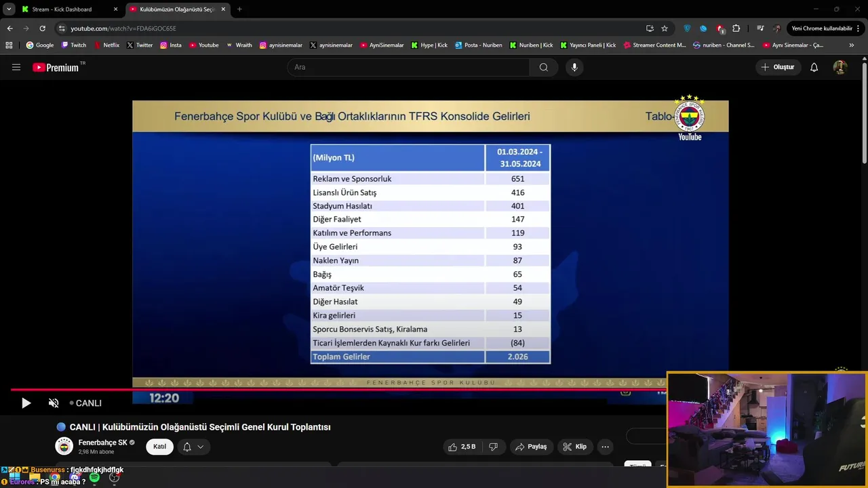
Task: Open the Twitter bookmark
Action: click(x=140, y=45)
